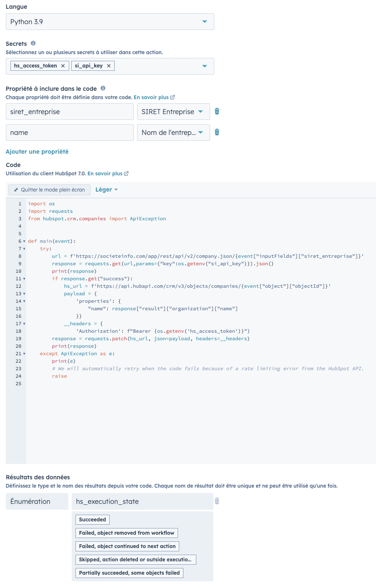Open the SIRET Entreprise property dropdown
The image size is (376, 588).
click(x=173, y=112)
